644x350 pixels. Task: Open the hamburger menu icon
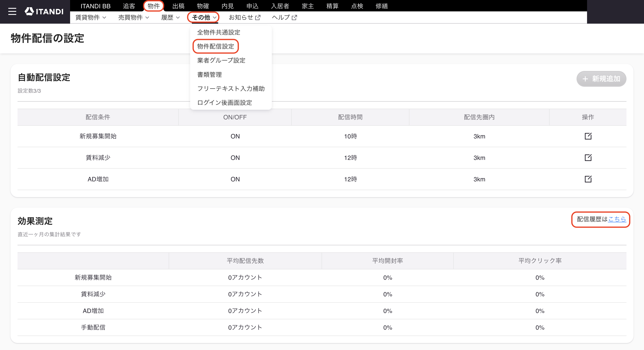12,12
